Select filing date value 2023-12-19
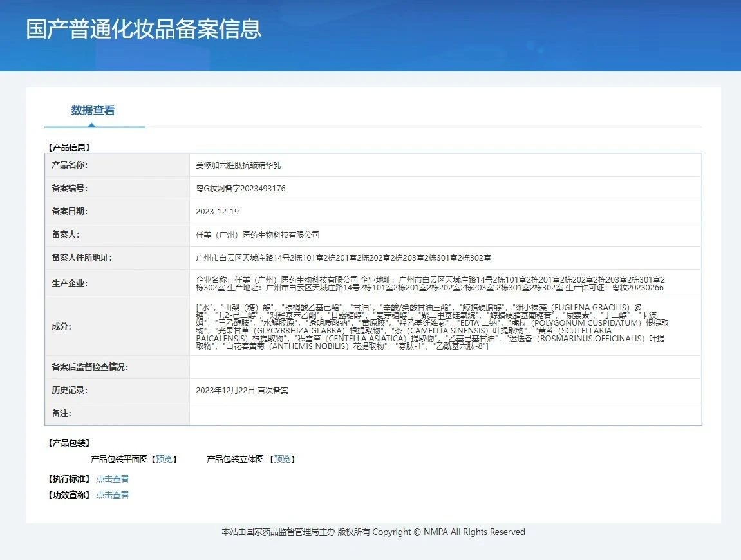741x560 pixels. (x=218, y=212)
